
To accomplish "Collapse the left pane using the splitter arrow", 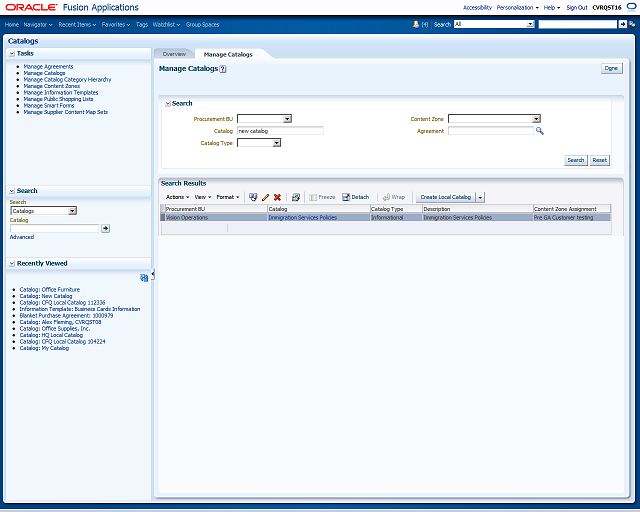I will point(153,274).
